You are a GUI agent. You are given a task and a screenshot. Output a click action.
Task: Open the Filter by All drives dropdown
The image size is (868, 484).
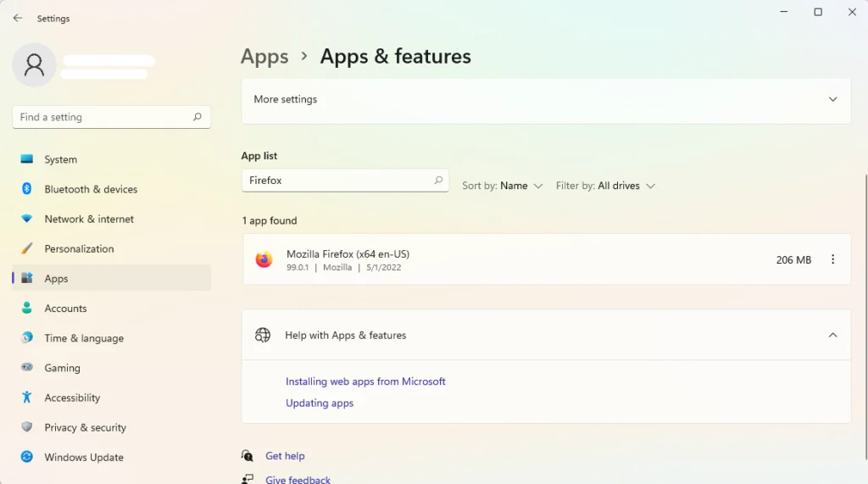coord(605,186)
